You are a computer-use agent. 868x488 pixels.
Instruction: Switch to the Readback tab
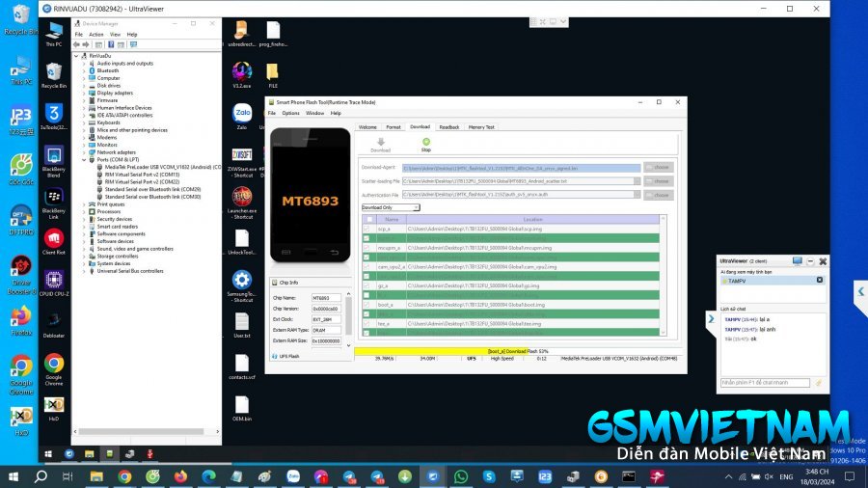coord(448,127)
